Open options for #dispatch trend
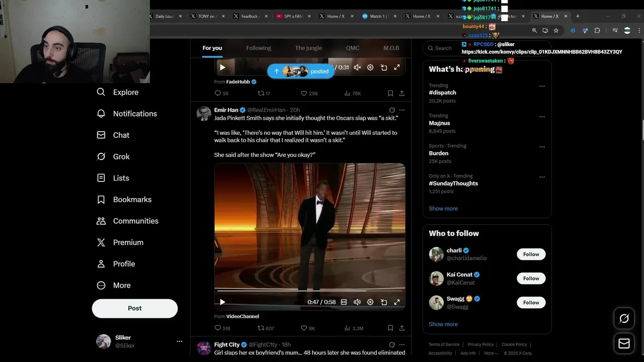644x362 pixels. click(542, 86)
